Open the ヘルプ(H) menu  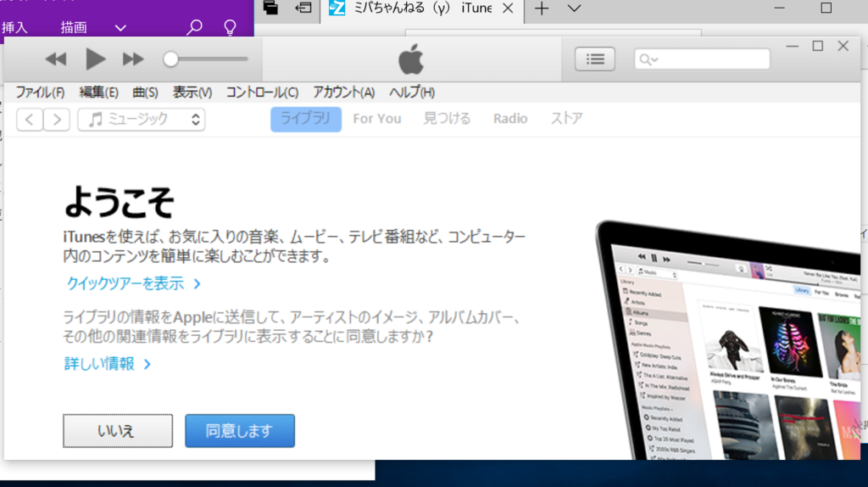[x=412, y=92]
